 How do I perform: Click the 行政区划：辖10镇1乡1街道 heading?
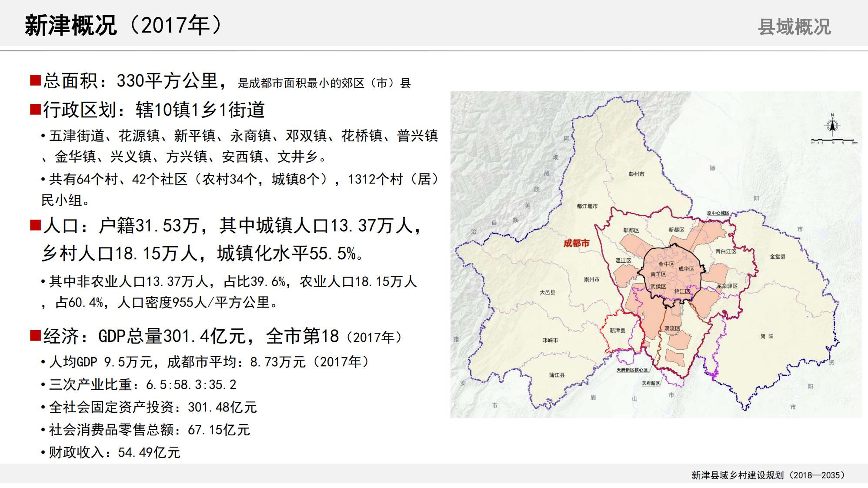tap(154, 110)
